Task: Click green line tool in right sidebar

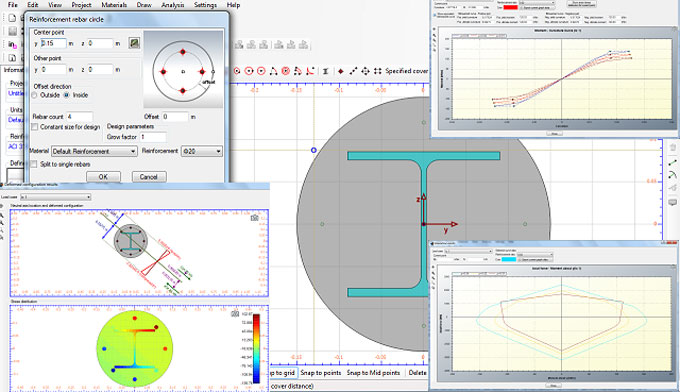Action: coord(673,163)
